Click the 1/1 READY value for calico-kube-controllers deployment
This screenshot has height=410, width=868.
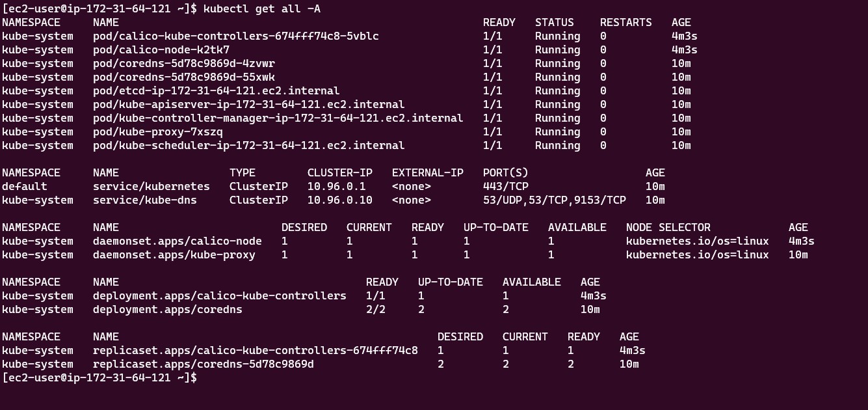coord(376,295)
